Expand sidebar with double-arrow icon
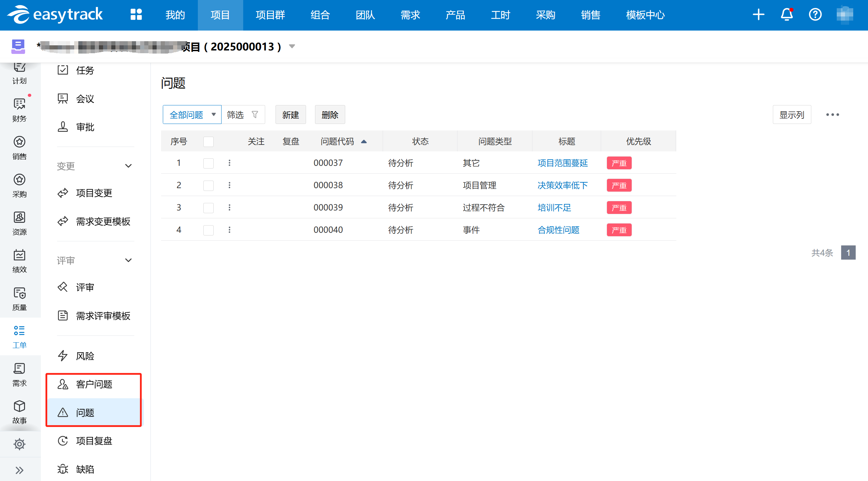 coord(20,470)
